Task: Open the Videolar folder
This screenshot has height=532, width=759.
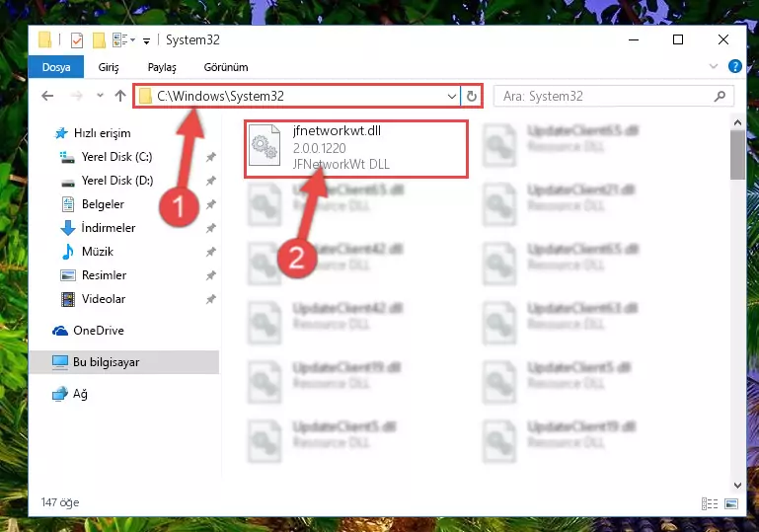Action: click(x=103, y=299)
